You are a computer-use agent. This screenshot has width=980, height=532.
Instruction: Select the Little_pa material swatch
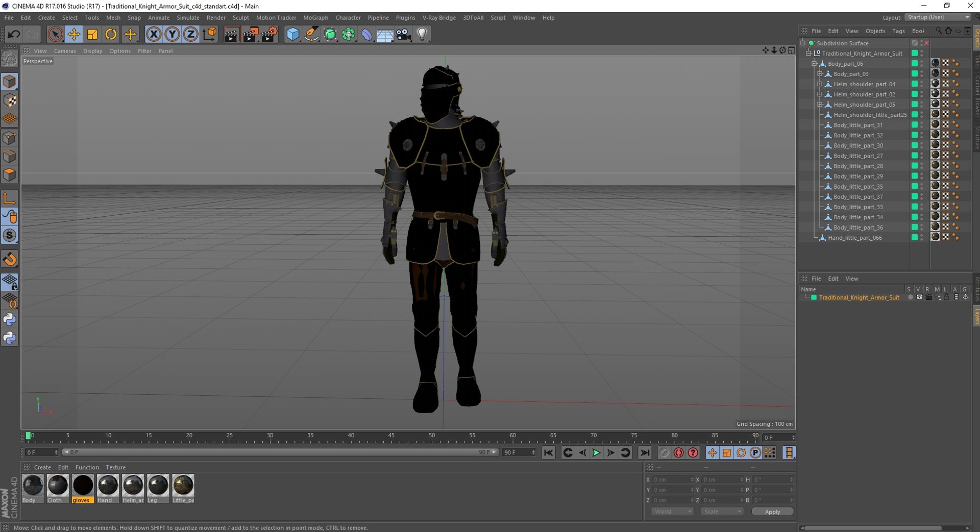[183, 489]
